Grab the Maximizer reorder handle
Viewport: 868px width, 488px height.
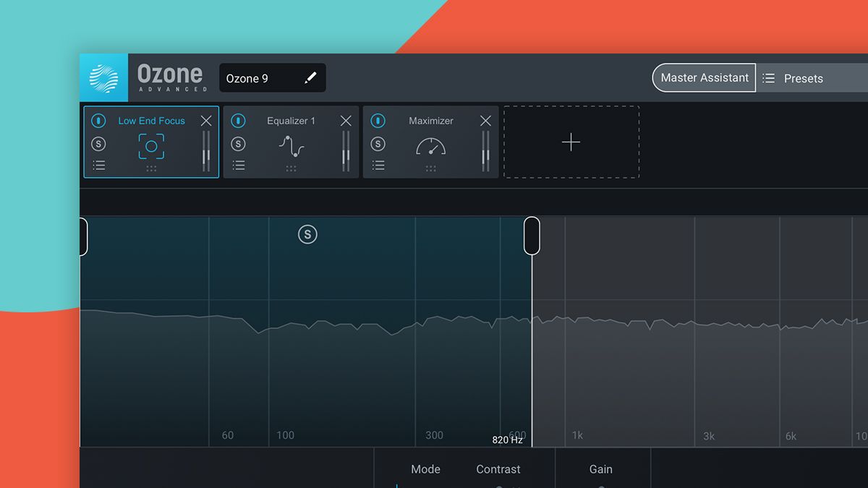point(430,168)
